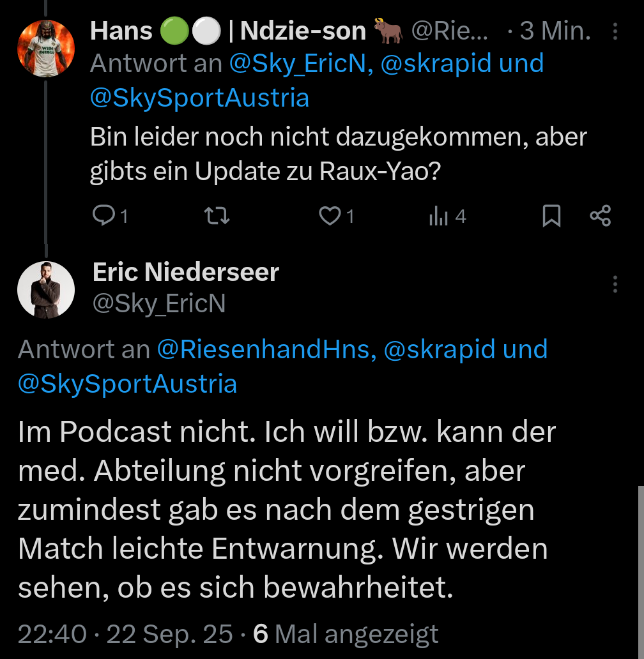Tap Hans's display name in the thread
The height and width of the screenshot is (659, 644).
[x=121, y=31]
